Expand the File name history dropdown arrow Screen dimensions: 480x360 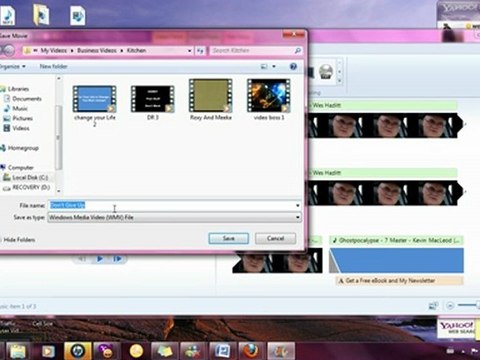(x=297, y=205)
